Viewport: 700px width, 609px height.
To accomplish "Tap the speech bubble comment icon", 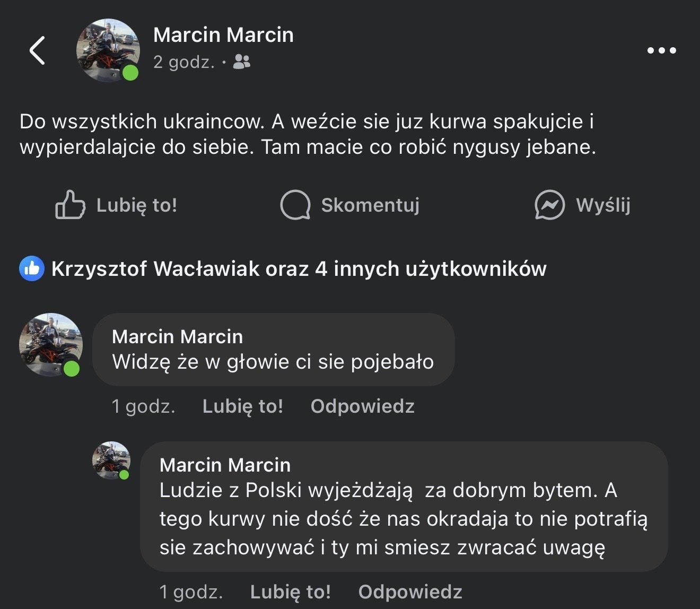I will pyautogui.click(x=295, y=205).
